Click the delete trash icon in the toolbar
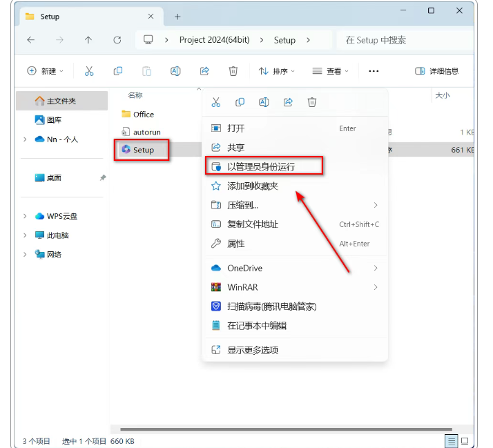The height and width of the screenshot is (448, 493). pos(233,71)
